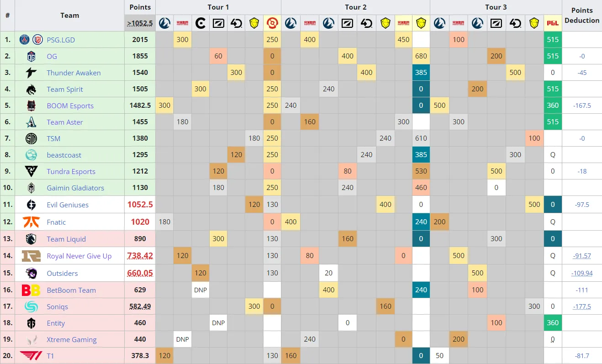Viewport: 602px width, 364px height.
Task: Open Thunder Awaken's -45 points deduction link
Action: 582,73
